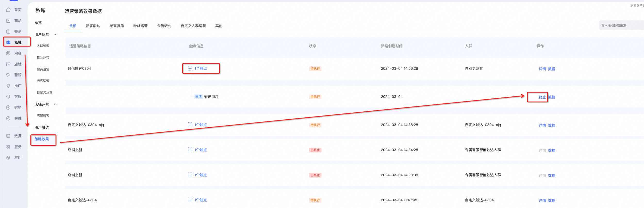
Task: Expand touchpoints for 店铺上新 14:34:25 row
Action: (x=190, y=150)
